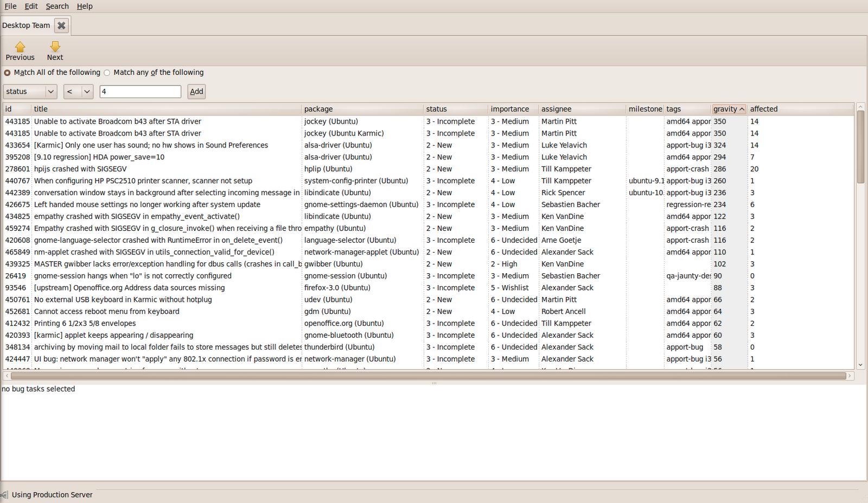The width and height of the screenshot is (868, 503).
Task: Open the Edit menu
Action: coord(31,7)
